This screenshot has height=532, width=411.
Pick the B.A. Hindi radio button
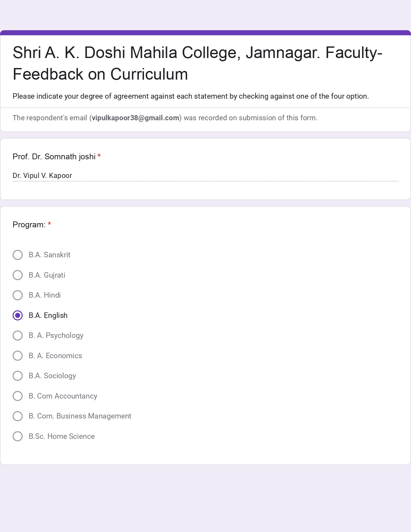click(x=18, y=295)
